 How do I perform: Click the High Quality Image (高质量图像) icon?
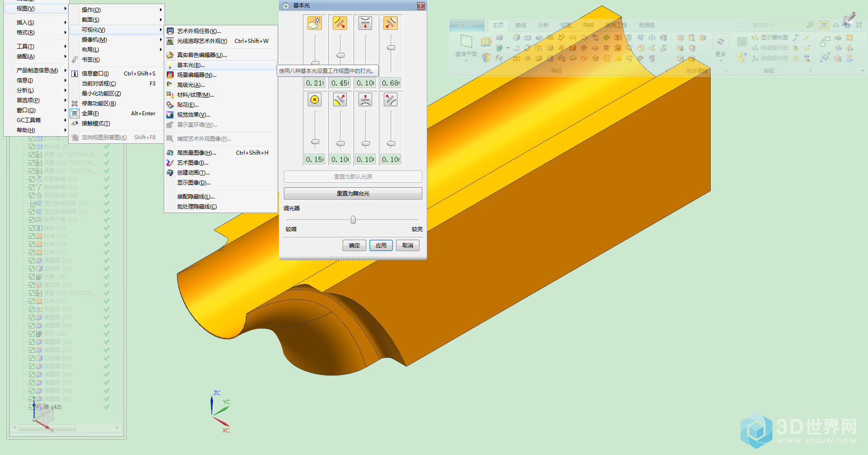(x=170, y=153)
